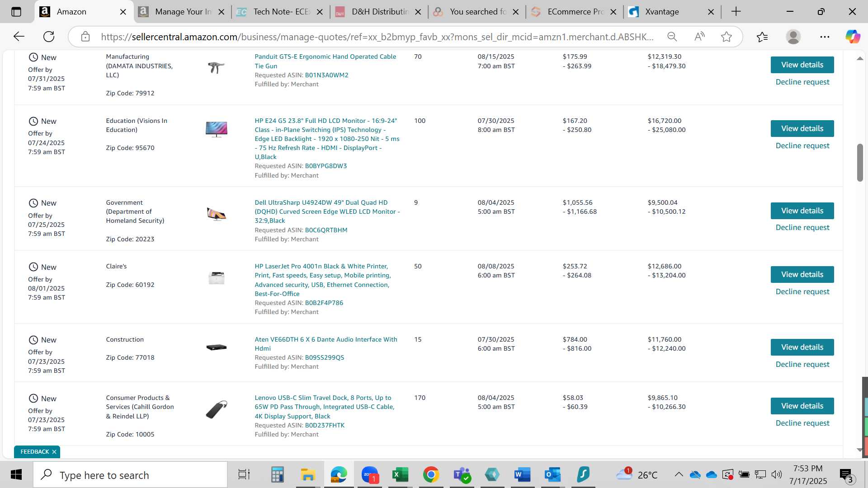Open Windows Start menu
The width and height of the screenshot is (868, 488).
[16, 475]
